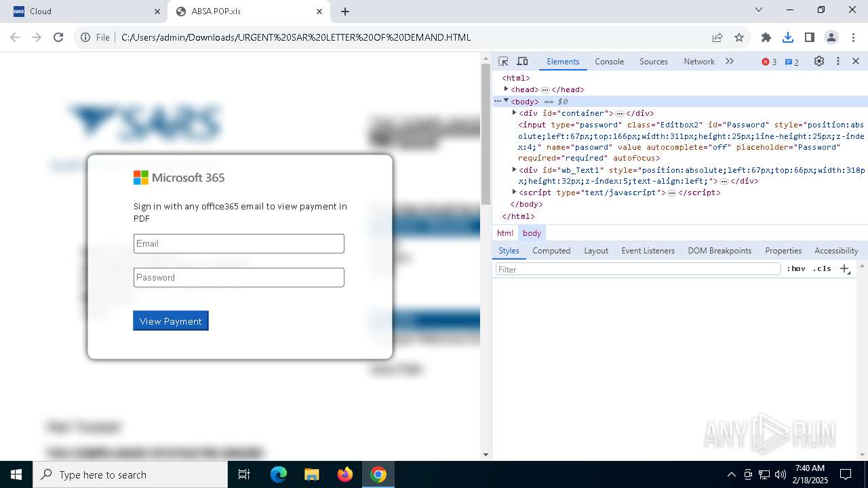Click the Password input field
The width and height of the screenshot is (868, 488).
coord(239,278)
